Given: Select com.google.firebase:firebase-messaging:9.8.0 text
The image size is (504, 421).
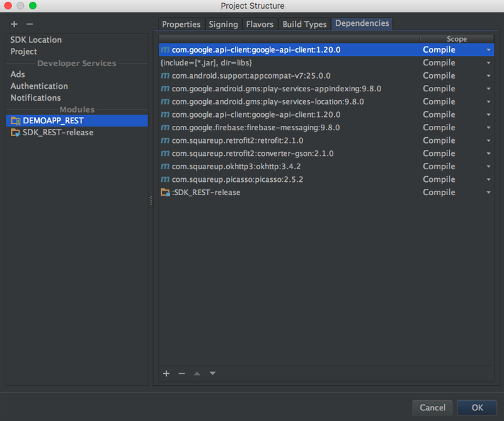Looking at the screenshot, I should point(256,128).
